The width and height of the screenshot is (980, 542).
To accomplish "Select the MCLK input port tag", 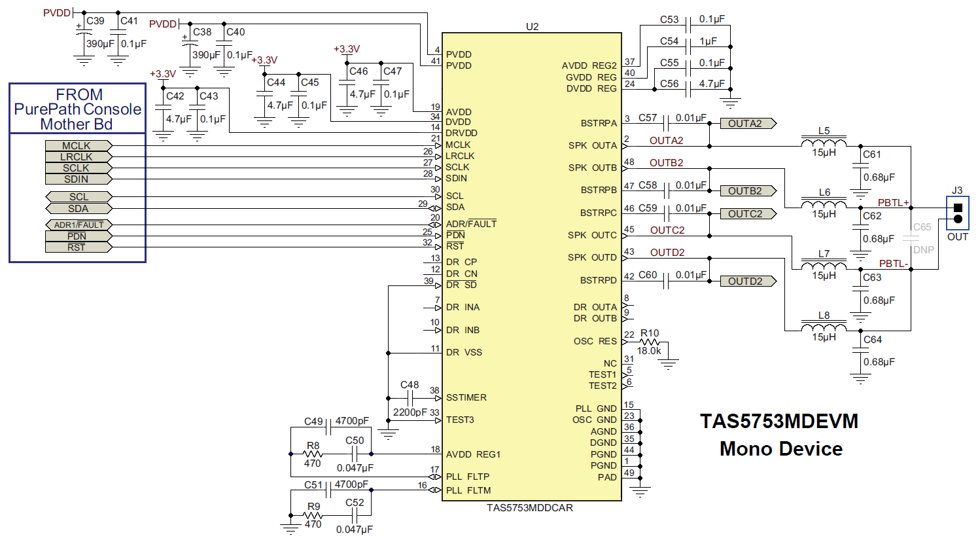I will pos(78,145).
